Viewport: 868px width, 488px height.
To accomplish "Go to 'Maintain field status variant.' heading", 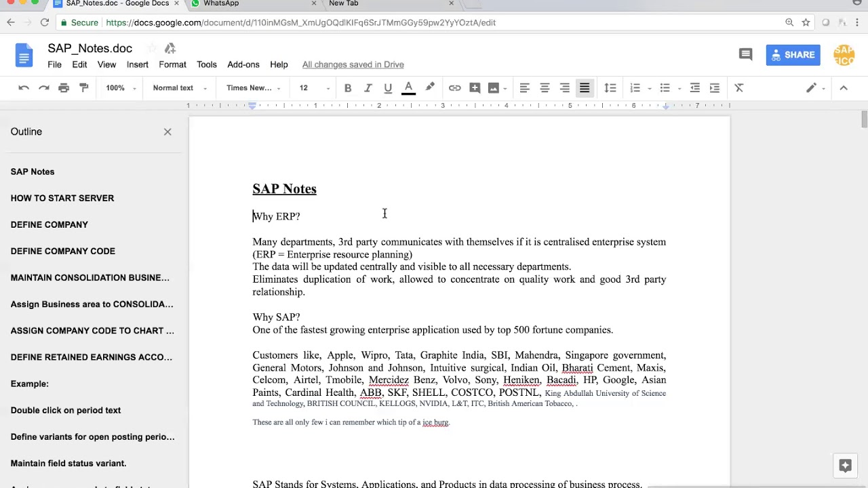I will tap(68, 463).
